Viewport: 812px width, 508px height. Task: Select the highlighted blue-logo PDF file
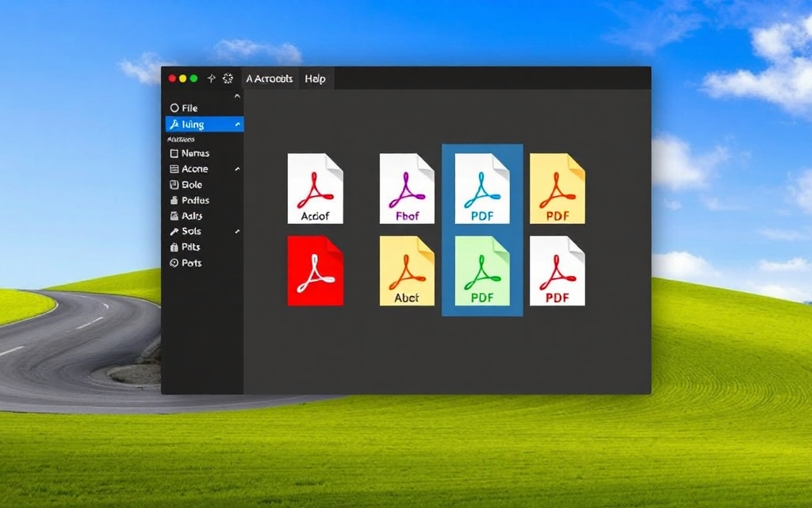[482, 188]
